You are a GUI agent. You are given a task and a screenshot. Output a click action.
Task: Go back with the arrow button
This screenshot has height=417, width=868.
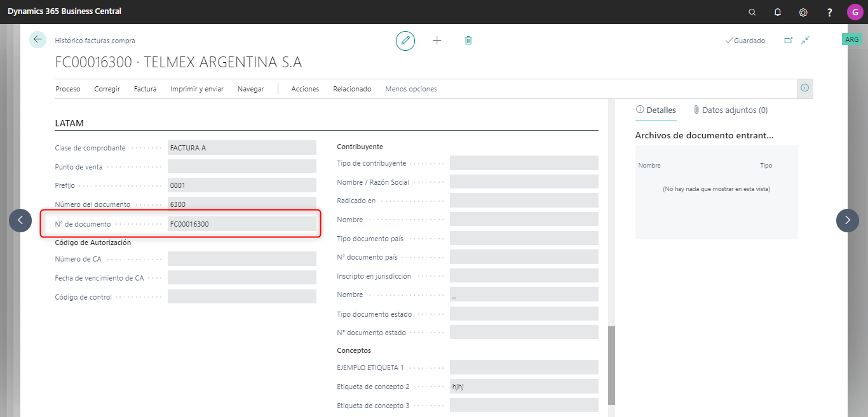click(x=37, y=39)
